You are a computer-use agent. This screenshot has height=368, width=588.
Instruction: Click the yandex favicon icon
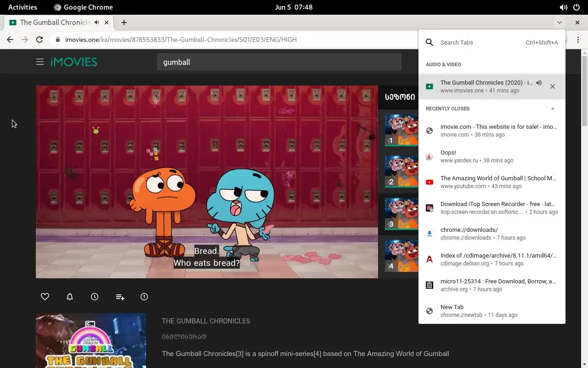430,156
